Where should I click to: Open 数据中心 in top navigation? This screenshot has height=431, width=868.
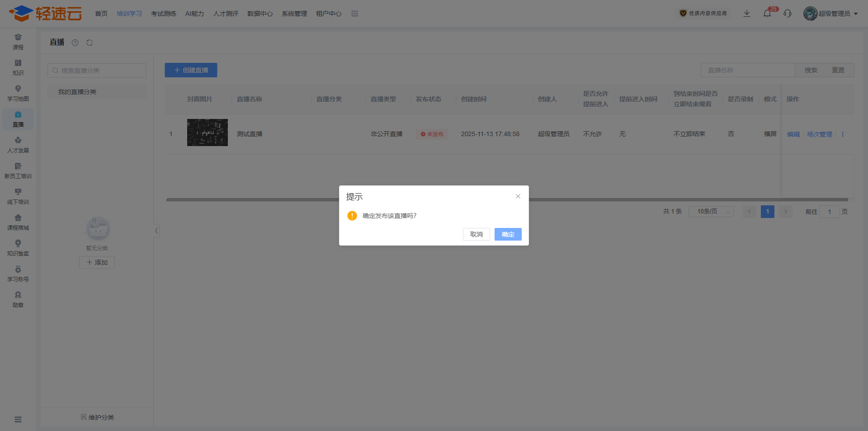click(260, 14)
